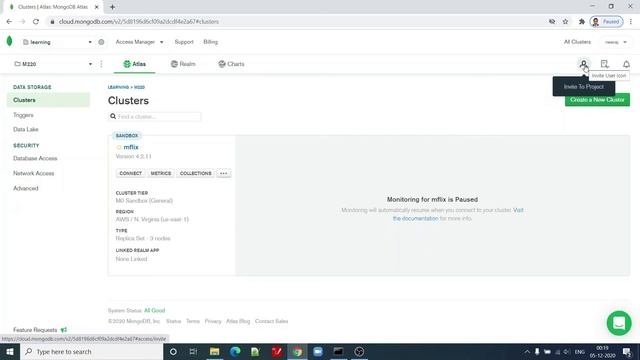This screenshot has width=640, height=360.
Task: Switch to the Charts tab
Action: (x=231, y=64)
